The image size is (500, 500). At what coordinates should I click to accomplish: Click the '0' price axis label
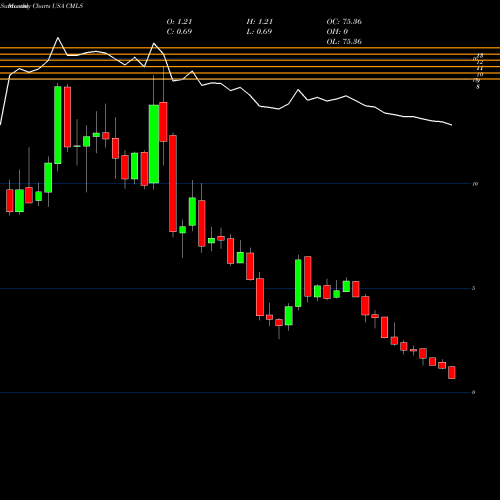click(473, 392)
